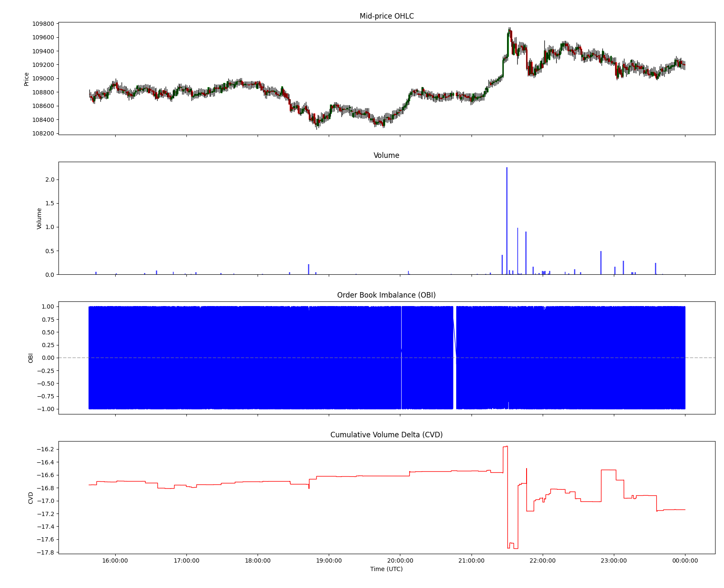
Task: Select the 21:00:00 time tick label
Action: [471, 560]
